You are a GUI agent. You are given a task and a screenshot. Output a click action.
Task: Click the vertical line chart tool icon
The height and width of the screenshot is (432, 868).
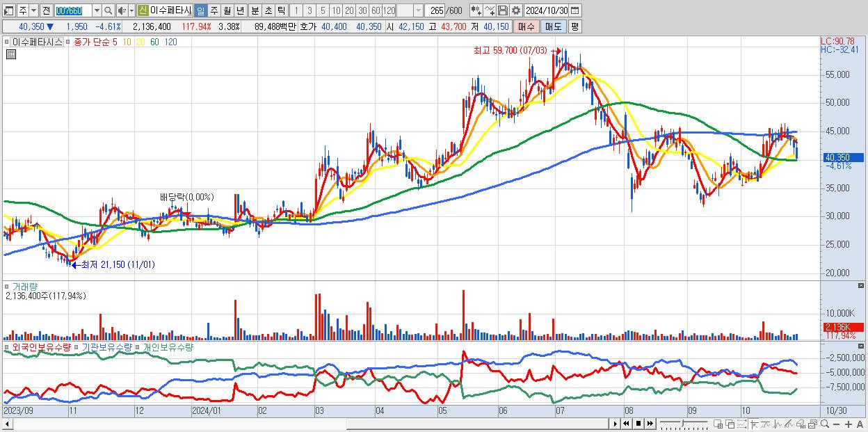click(778, 424)
